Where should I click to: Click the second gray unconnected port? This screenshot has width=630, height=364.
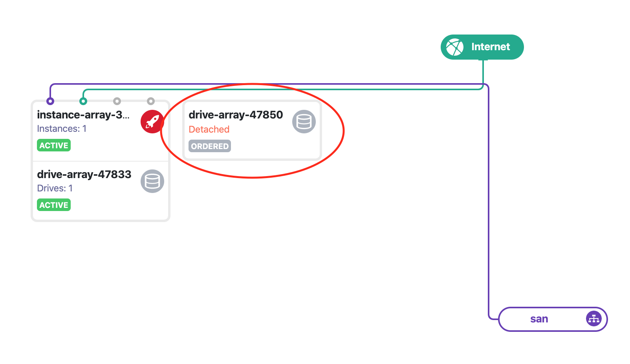point(151,101)
